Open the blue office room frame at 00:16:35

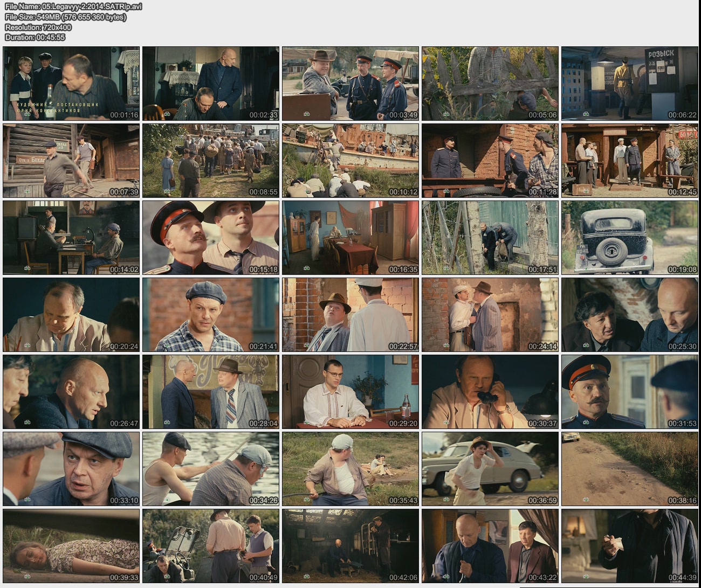[350, 238]
